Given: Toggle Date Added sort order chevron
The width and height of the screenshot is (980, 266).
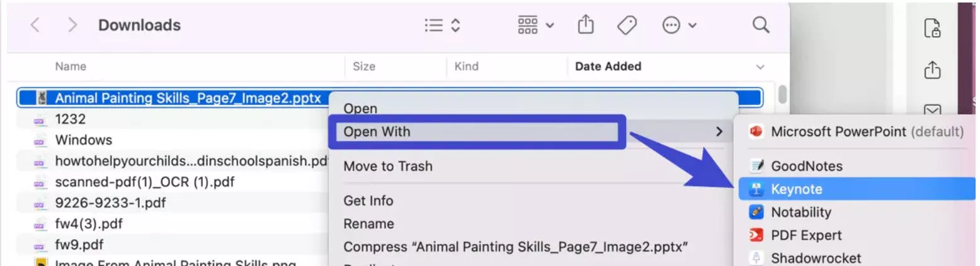Looking at the screenshot, I should (x=760, y=67).
